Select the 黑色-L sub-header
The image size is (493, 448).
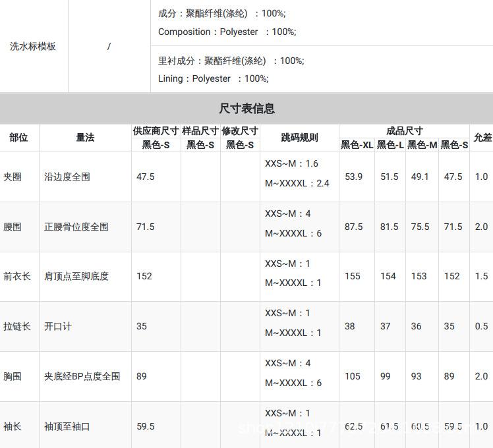[390, 145]
